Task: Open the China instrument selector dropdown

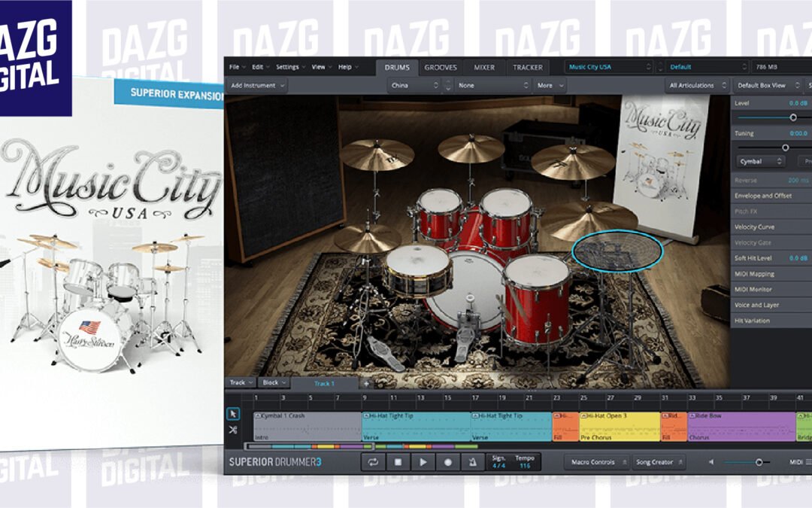Action: (x=414, y=86)
